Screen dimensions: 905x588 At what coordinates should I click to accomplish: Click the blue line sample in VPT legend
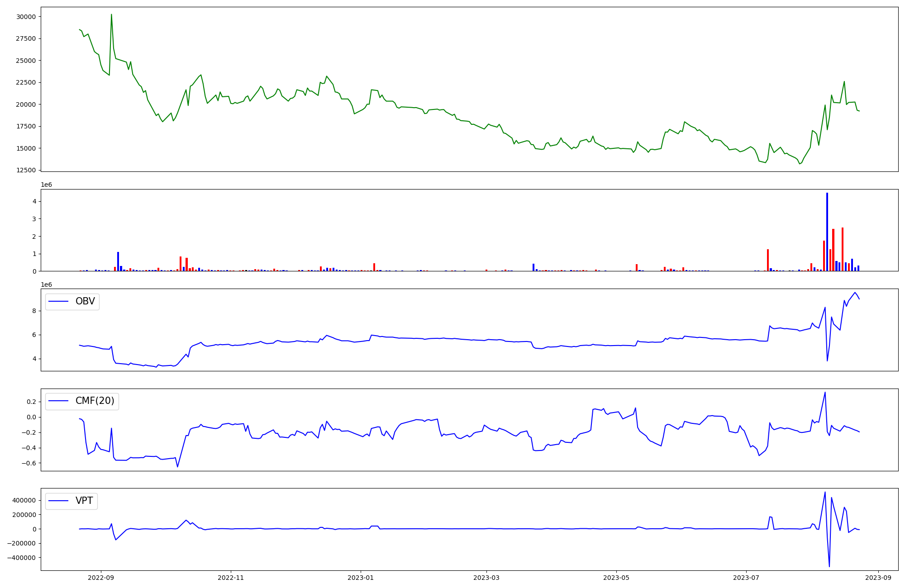(x=58, y=501)
